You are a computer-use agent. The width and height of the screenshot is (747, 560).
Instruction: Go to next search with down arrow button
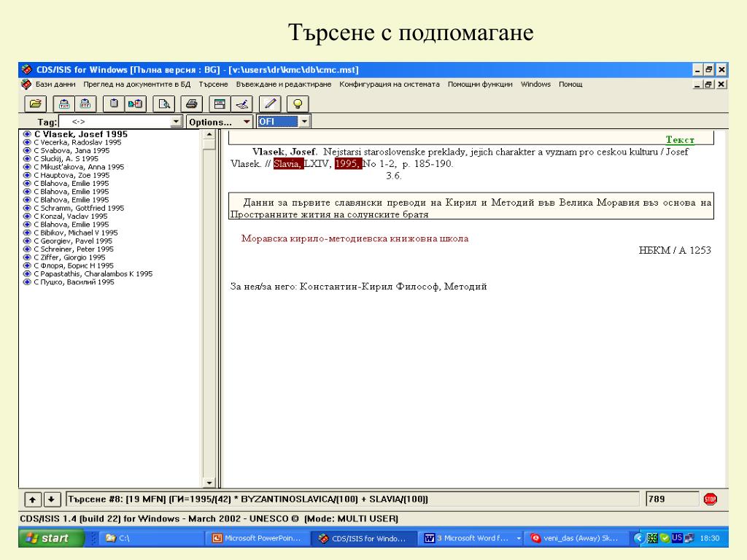pyautogui.click(x=52, y=499)
